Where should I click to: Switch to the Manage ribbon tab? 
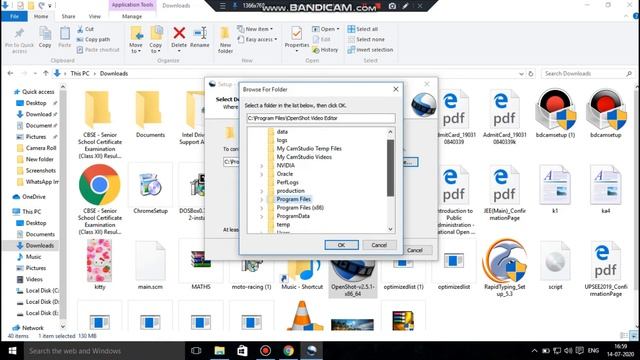[x=132, y=16]
